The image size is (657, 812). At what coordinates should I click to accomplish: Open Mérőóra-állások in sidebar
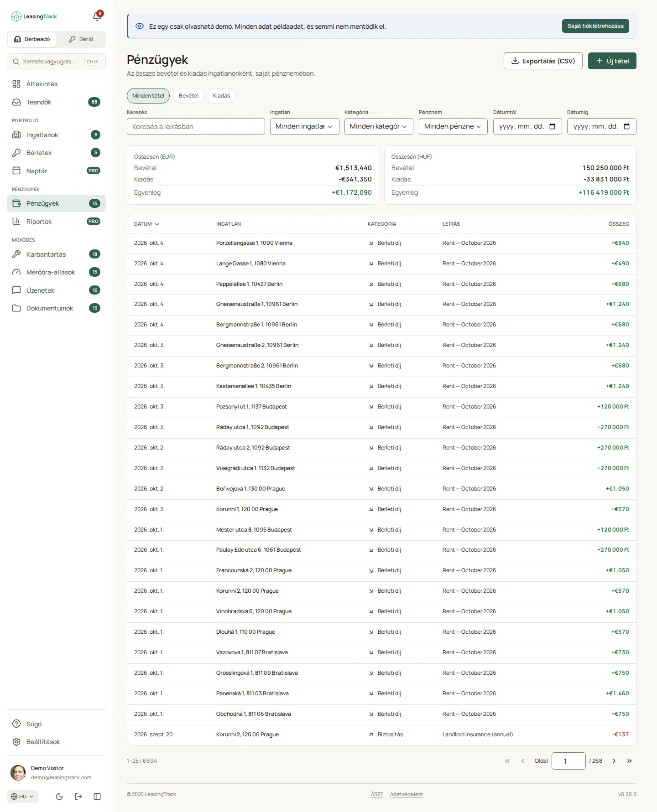click(56, 272)
